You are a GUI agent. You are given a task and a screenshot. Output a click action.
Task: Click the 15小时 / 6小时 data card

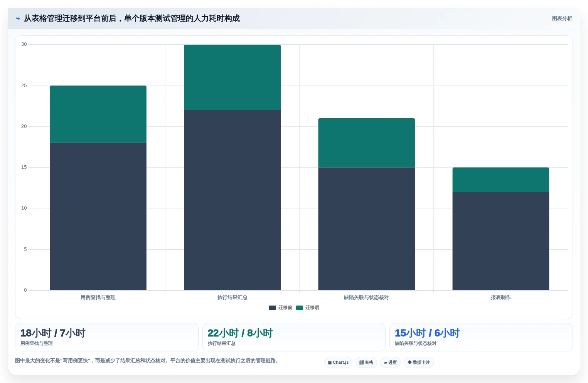[481, 337]
